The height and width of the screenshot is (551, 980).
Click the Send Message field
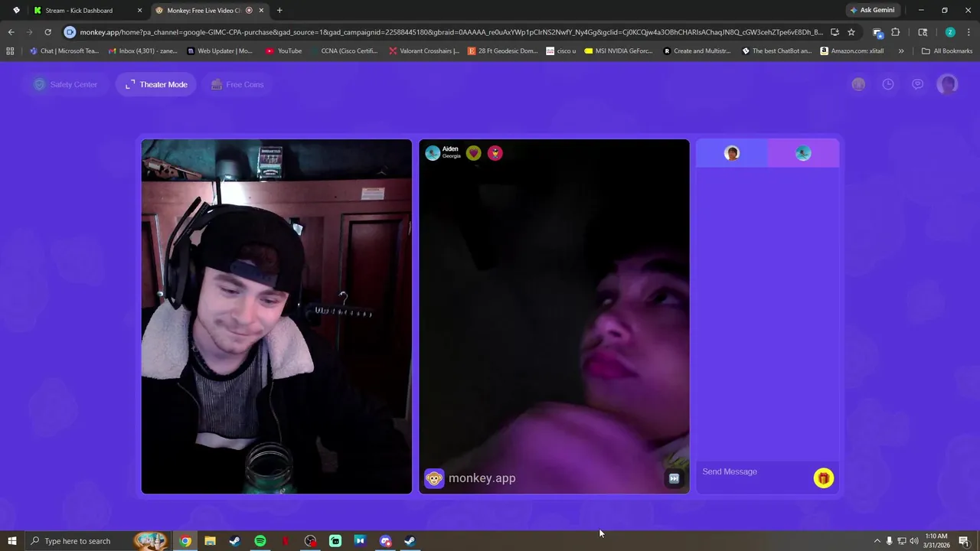tap(755, 471)
